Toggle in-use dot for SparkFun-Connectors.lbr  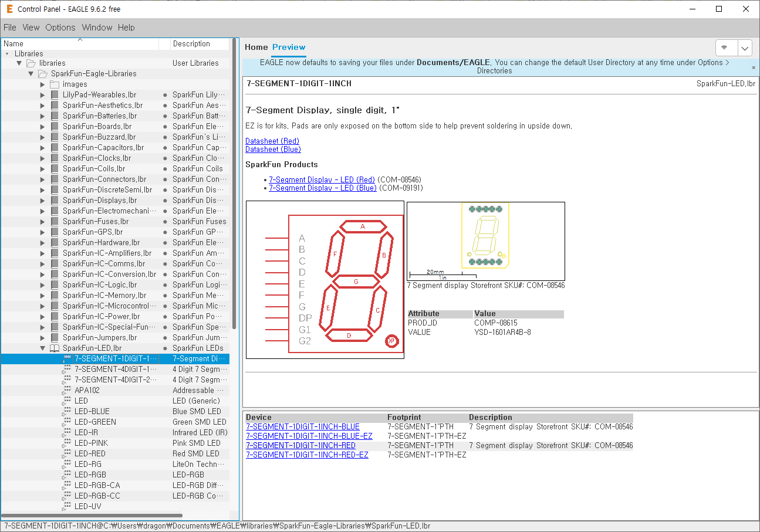point(165,179)
